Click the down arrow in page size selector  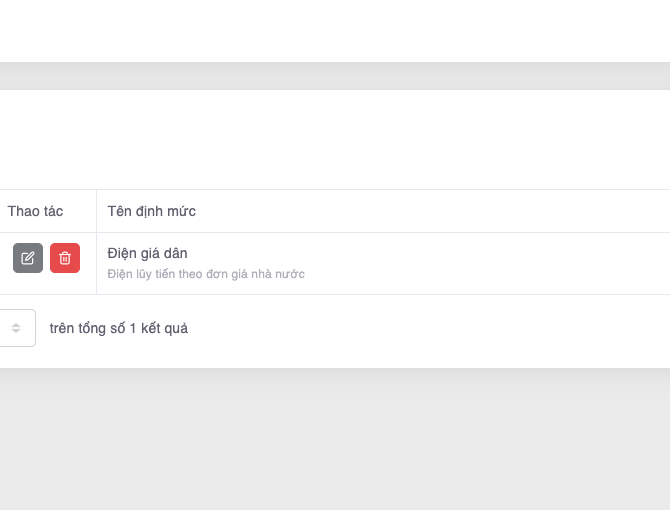16,332
